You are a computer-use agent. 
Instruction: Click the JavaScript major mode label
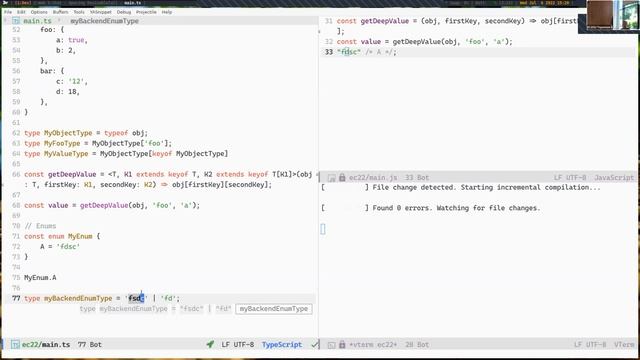coord(614,178)
